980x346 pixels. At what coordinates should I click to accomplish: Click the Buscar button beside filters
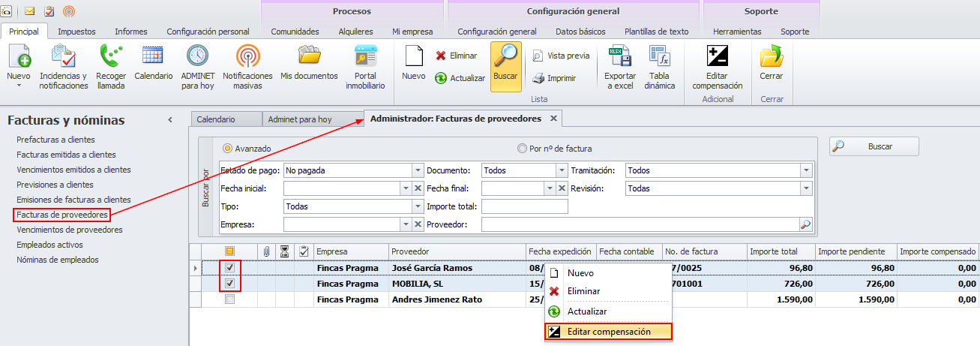click(874, 146)
